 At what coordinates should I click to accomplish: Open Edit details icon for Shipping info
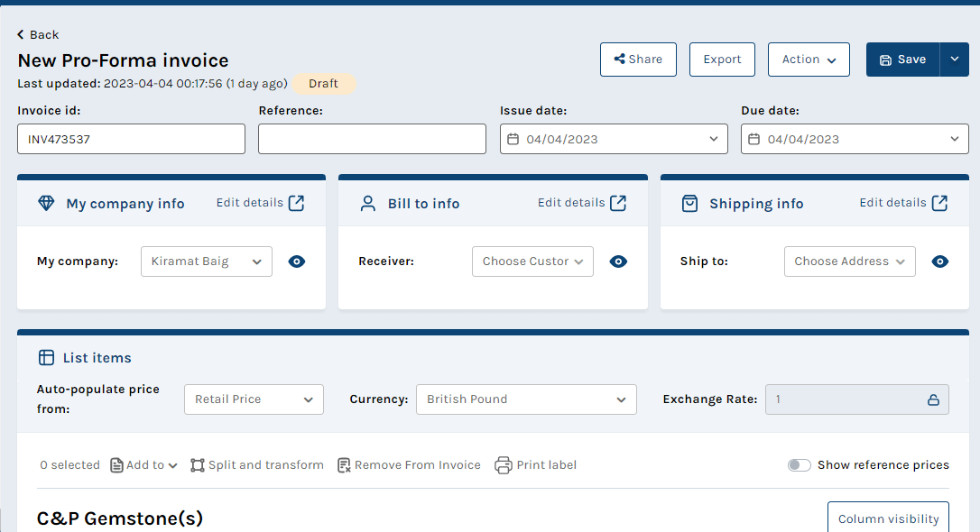tap(940, 203)
